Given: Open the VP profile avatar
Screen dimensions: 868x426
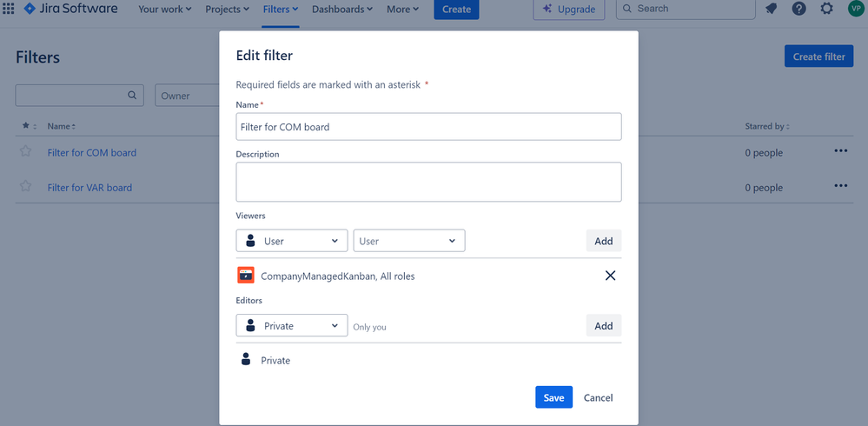Looking at the screenshot, I should point(855,9).
